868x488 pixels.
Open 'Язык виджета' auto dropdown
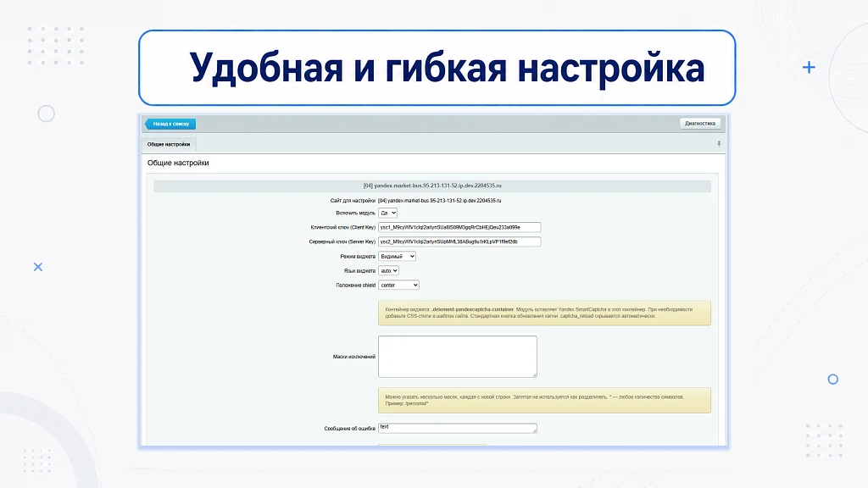pos(388,270)
